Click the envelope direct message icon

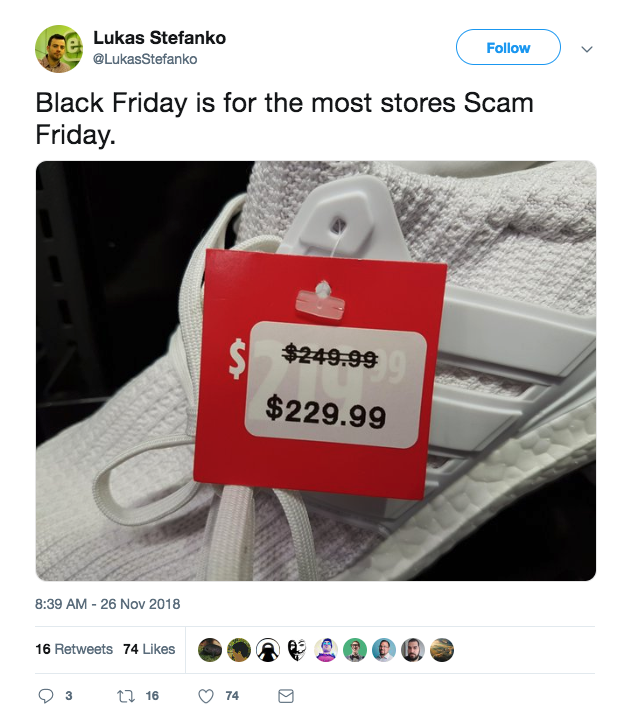coord(286,696)
